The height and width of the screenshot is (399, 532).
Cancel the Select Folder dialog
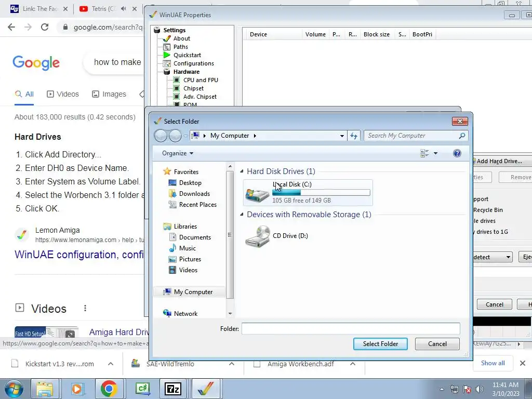point(437,344)
